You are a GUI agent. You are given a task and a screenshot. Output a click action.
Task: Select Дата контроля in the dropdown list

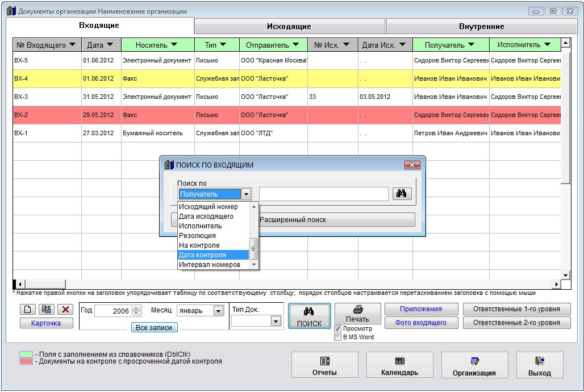point(214,255)
